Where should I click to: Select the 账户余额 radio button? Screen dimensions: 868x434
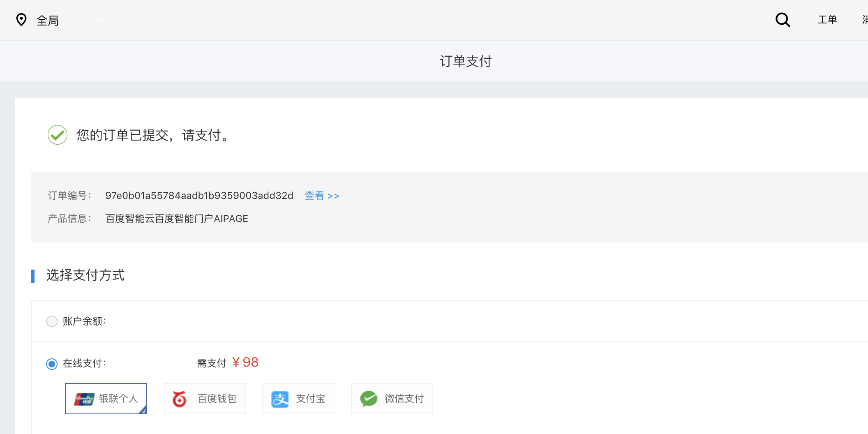(x=52, y=321)
